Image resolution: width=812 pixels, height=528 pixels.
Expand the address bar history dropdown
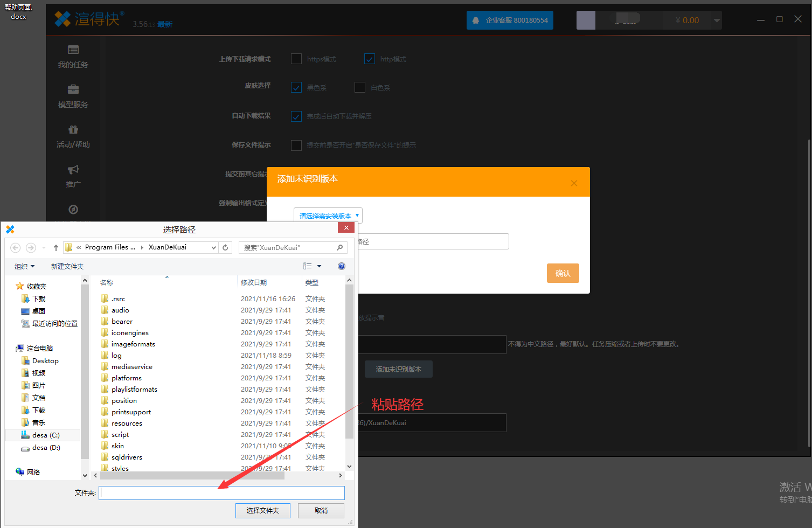click(214, 248)
